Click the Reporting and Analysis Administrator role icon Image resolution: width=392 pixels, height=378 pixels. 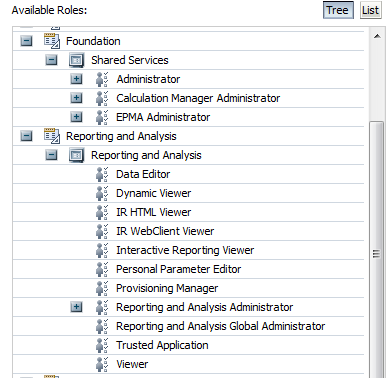point(102,307)
